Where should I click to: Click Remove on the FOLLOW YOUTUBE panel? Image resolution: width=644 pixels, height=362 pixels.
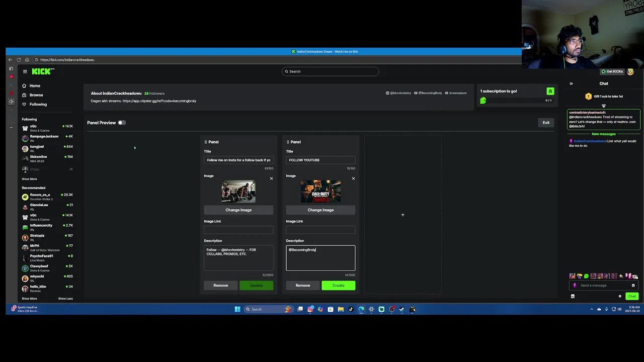coord(302,286)
